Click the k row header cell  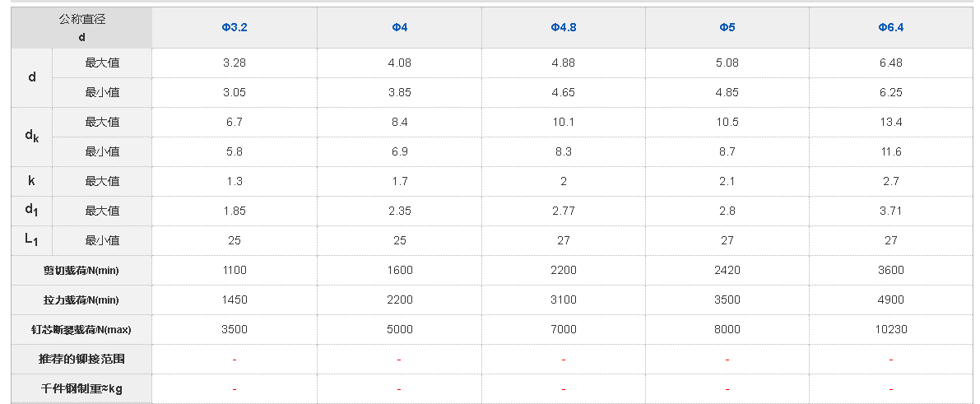click(32, 181)
